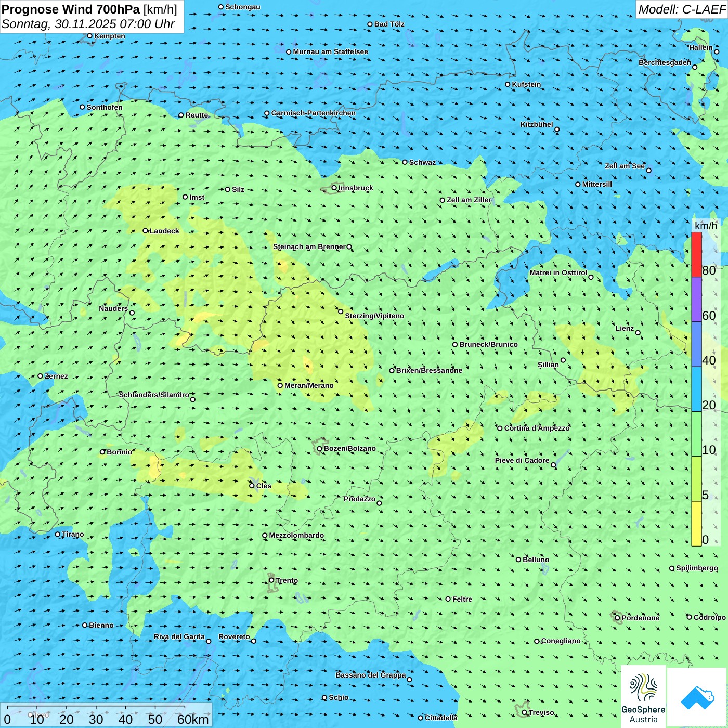
Task: Click the dark blue legend color segment
Action: (696, 344)
